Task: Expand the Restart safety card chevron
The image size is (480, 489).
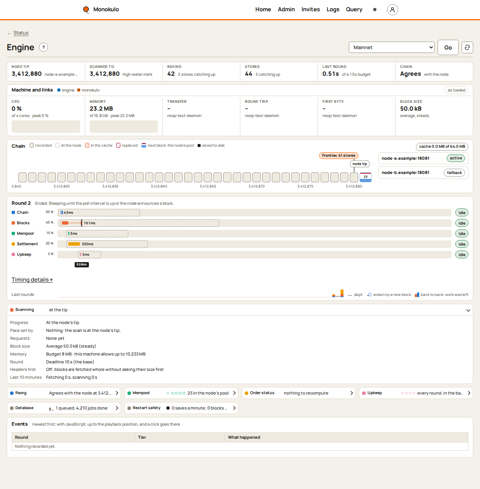Action: pyautogui.click(x=234, y=408)
